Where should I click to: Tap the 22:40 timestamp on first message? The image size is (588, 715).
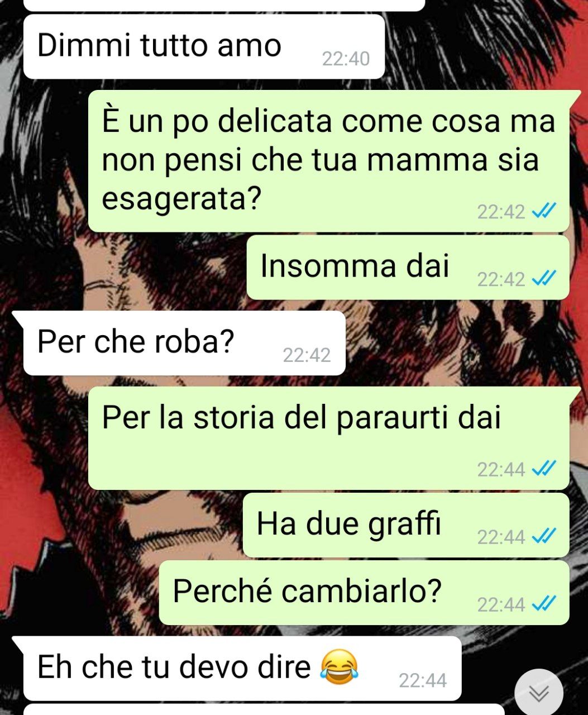pos(346,59)
